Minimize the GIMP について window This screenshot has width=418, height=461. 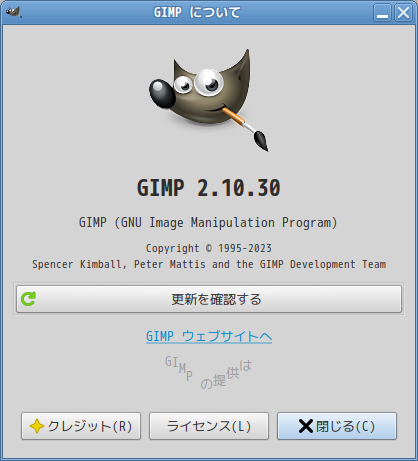point(382,13)
